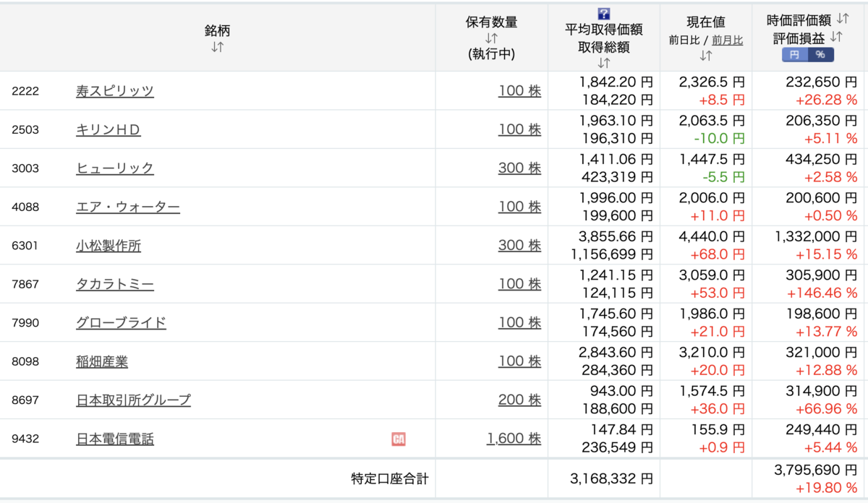Switch 評価損益 display to 円

(x=793, y=55)
